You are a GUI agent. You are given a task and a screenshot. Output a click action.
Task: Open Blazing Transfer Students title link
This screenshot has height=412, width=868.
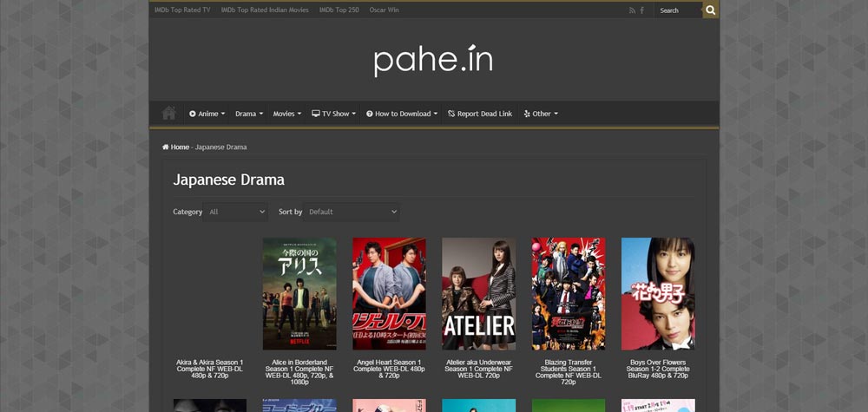[x=569, y=372]
